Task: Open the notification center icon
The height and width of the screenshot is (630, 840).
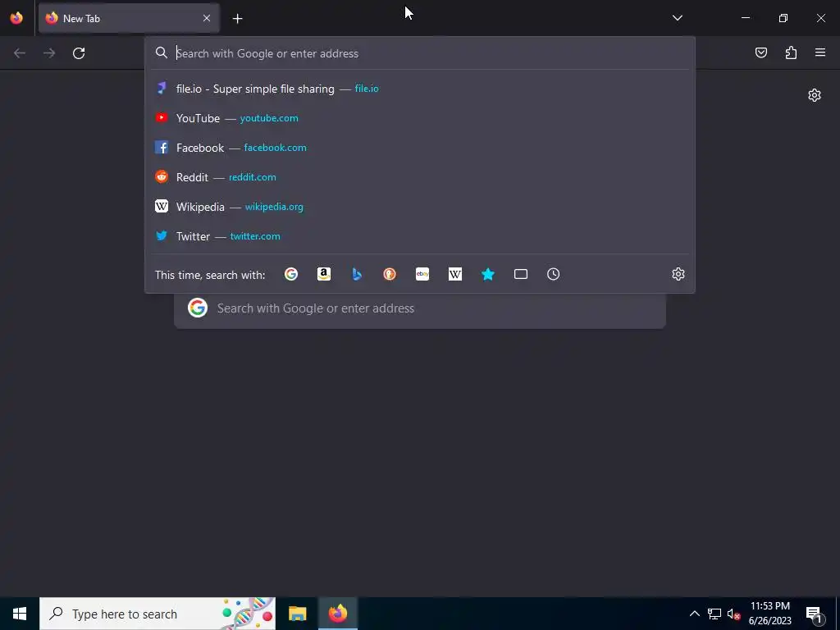Action: (814, 614)
